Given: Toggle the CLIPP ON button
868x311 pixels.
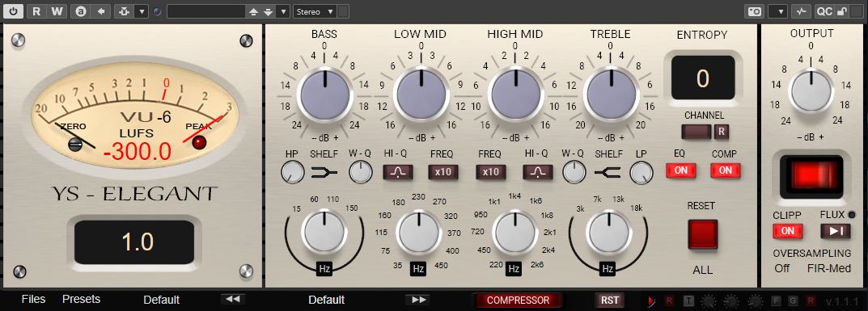Looking at the screenshot, I should 787,231.
